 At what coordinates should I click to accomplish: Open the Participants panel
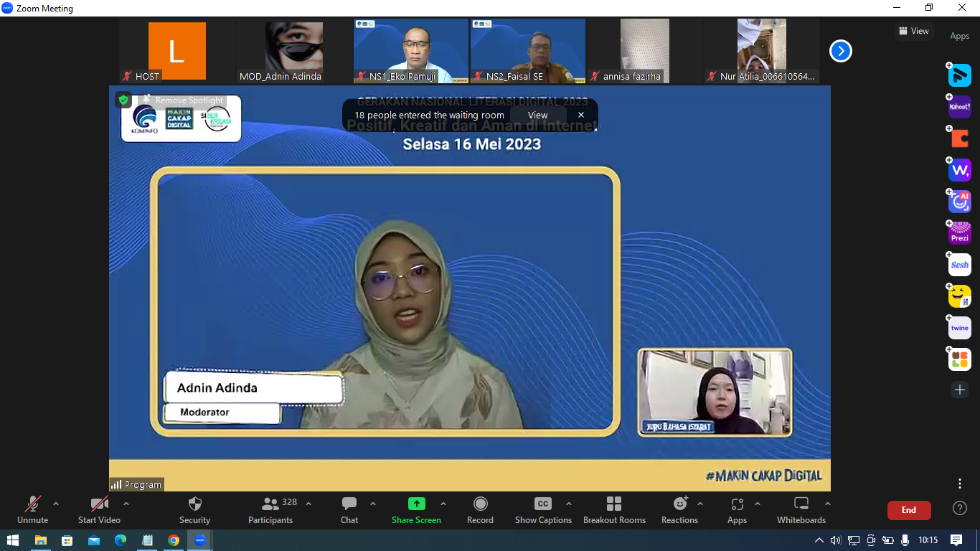click(270, 510)
